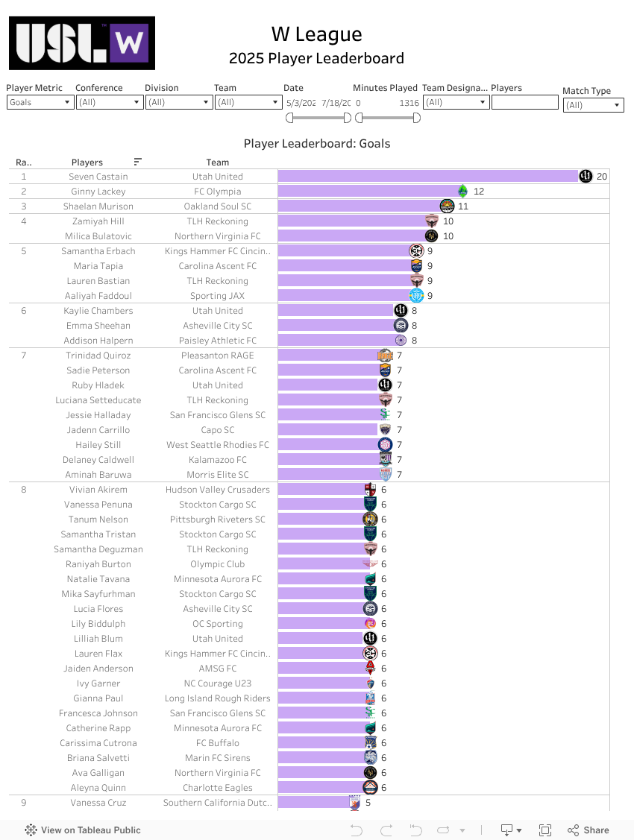Expand the Team Designation filter
The width and height of the screenshot is (634, 840).
coord(456,102)
